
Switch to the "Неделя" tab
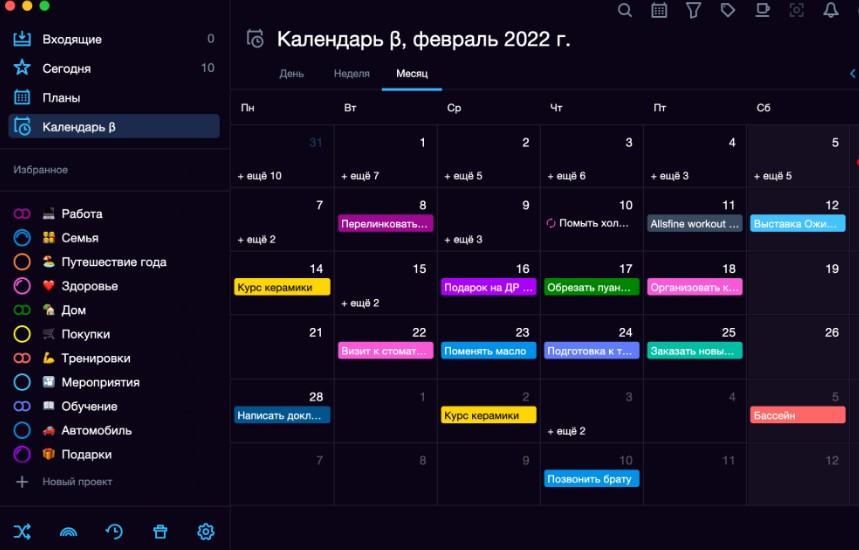click(x=351, y=74)
